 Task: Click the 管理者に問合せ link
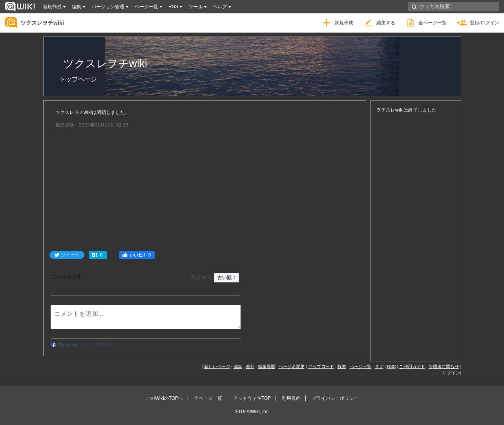(444, 366)
